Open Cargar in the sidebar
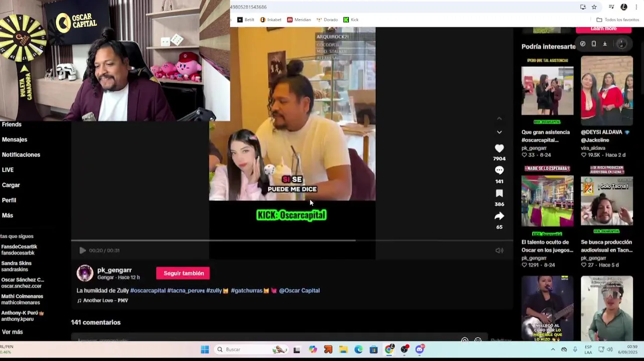Screen dimensions: 644x361 pyautogui.click(x=11, y=185)
